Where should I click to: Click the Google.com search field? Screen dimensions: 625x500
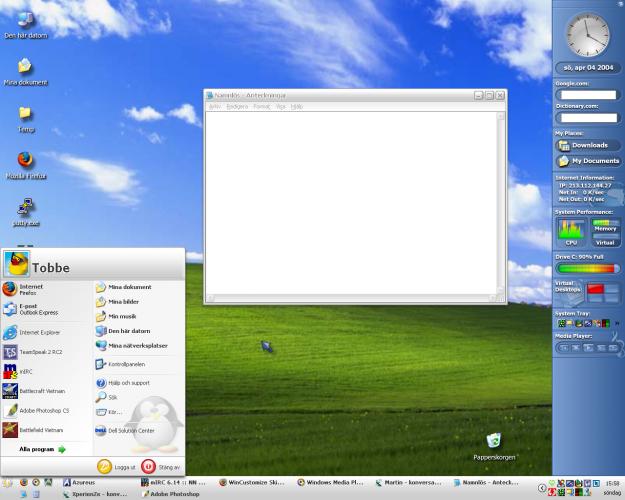click(x=587, y=95)
